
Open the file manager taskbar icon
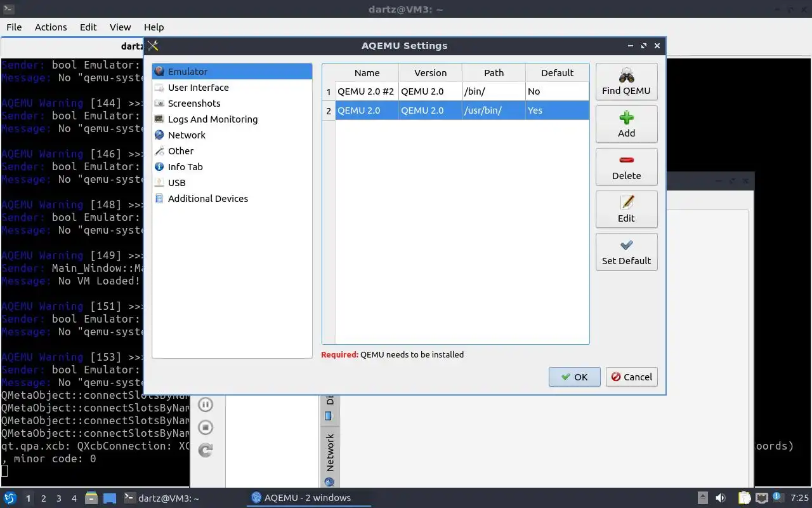point(91,498)
